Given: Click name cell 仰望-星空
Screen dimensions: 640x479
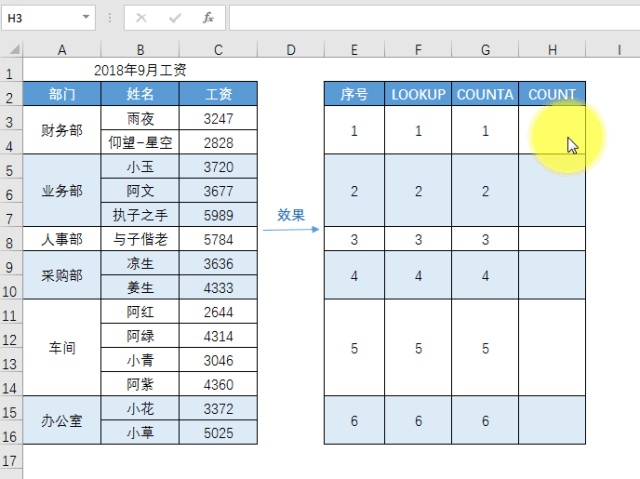Looking at the screenshot, I should point(140,142).
